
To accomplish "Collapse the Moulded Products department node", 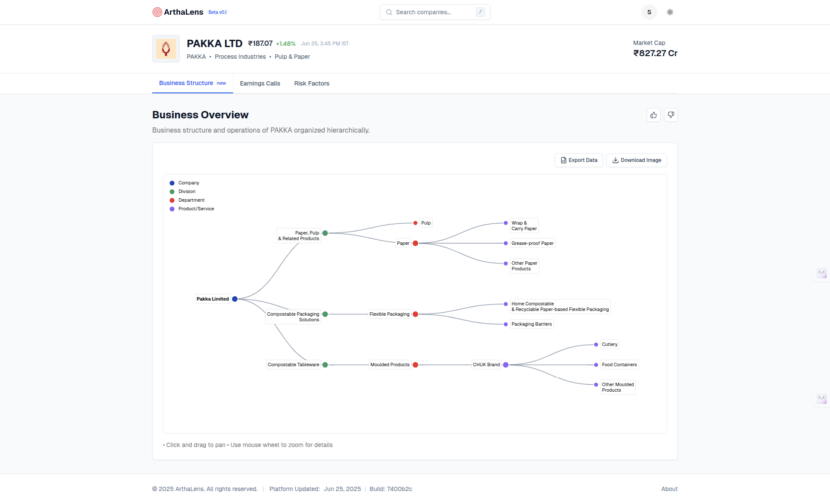I will click(x=415, y=365).
